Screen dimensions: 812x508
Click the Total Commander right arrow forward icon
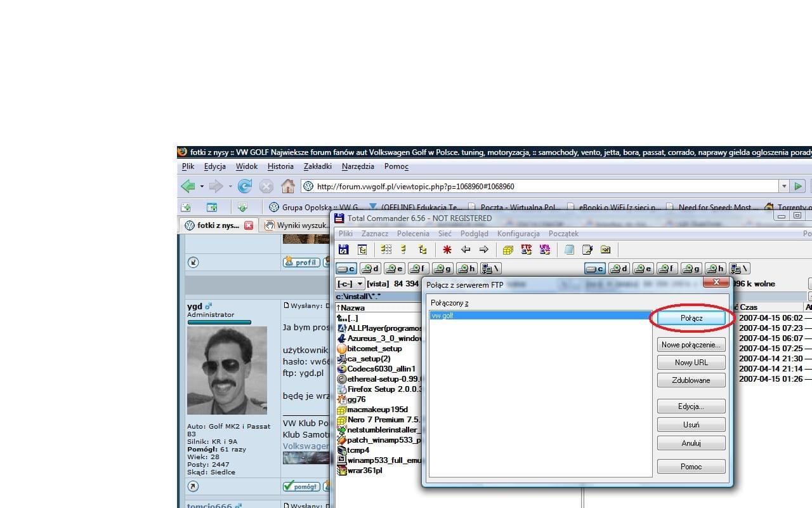tap(484, 250)
